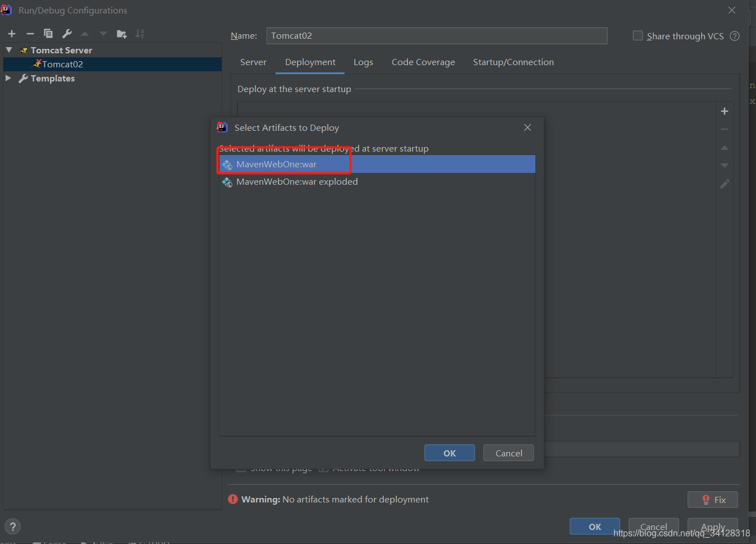Open help question mark next to Share through VCS
This screenshot has height=544, width=756.
click(735, 36)
